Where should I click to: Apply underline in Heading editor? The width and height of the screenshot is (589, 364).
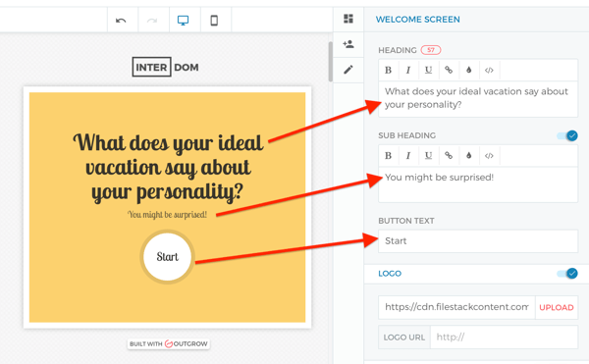pos(428,71)
